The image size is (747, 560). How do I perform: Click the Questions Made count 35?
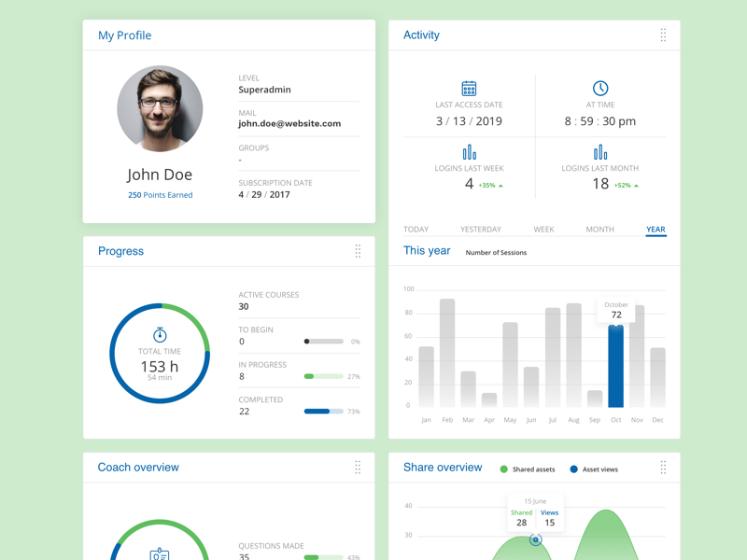[244, 556]
